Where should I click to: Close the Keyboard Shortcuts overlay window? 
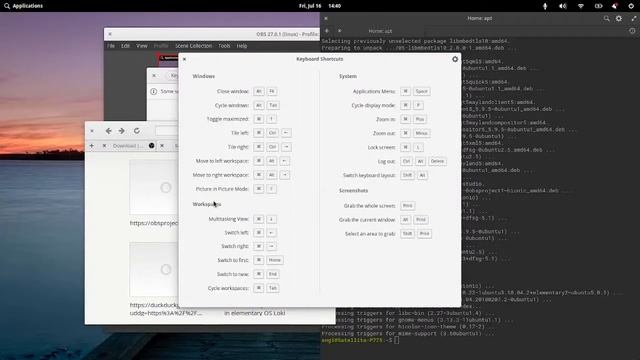tap(184, 59)
